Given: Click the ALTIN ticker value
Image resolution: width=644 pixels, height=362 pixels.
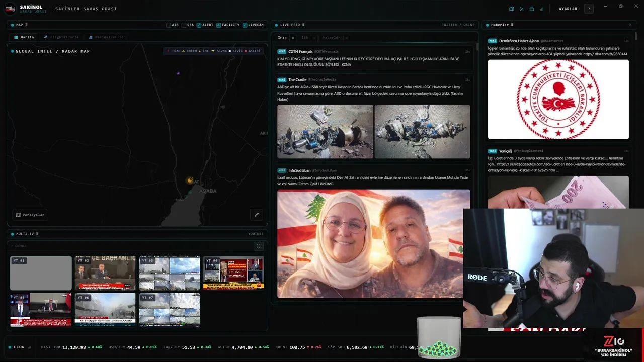Looking at the screenshot, I should 243,347.
